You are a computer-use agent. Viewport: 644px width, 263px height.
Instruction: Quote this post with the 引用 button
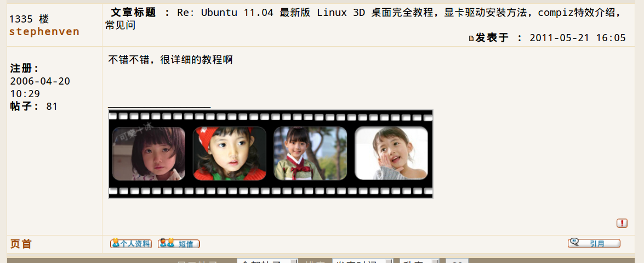point(594,243)
